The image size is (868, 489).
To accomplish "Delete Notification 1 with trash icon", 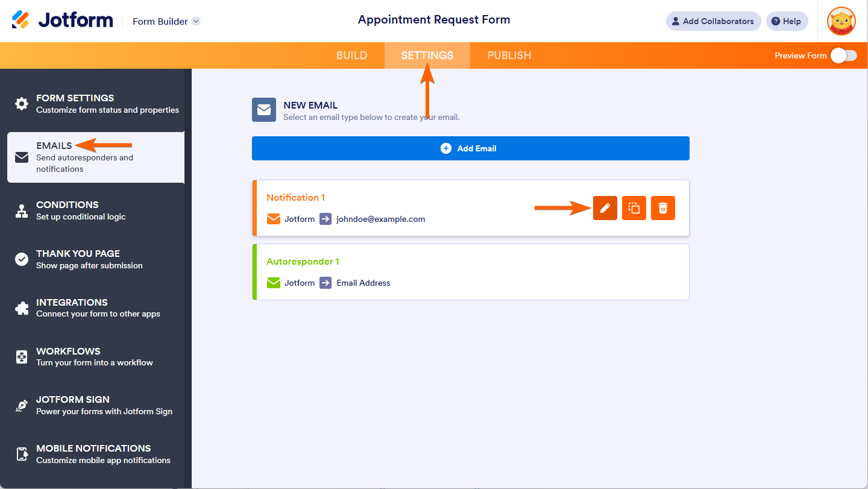I will point(663,208).
